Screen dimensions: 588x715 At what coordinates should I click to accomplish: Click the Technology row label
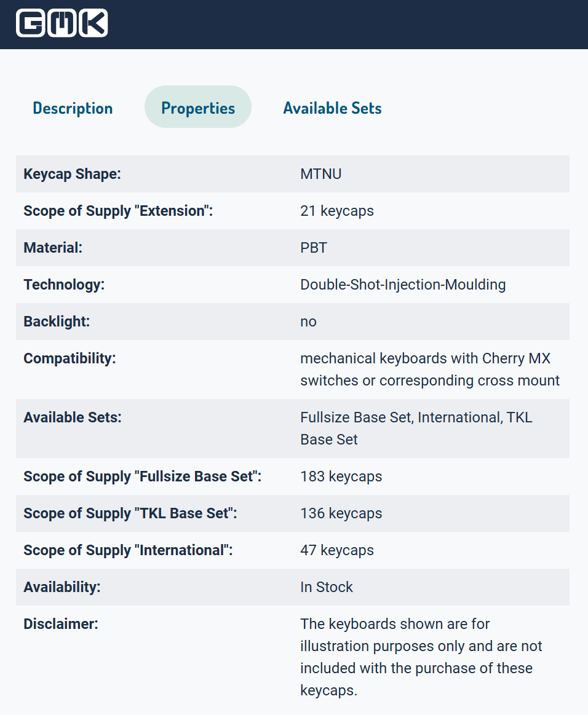(64, 285)
